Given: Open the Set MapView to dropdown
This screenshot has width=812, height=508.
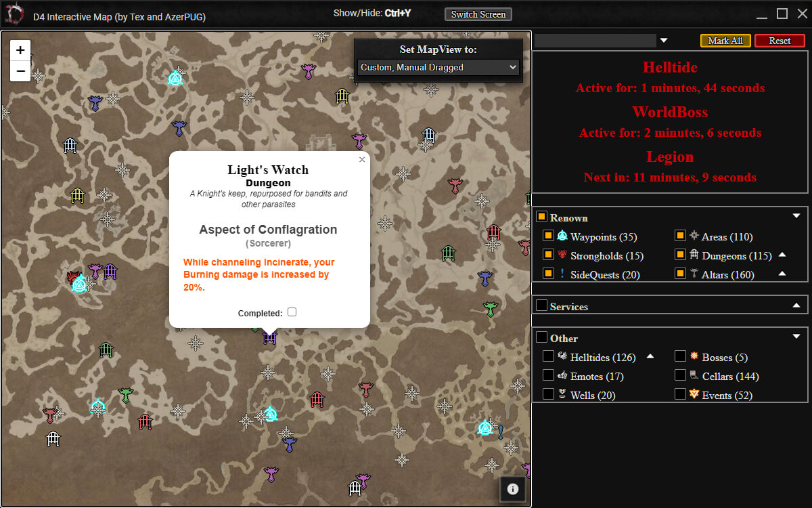Looking at the screenshot, I should 438,67.
